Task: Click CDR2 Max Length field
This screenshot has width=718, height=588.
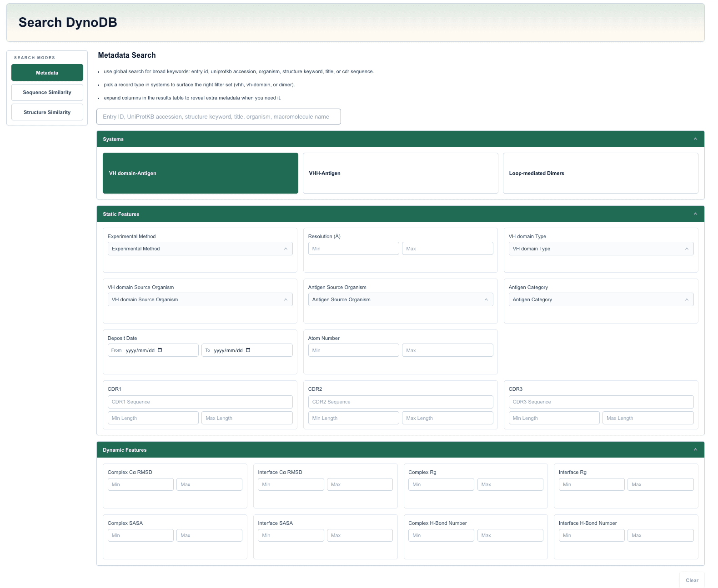Action: pyautogui.click(x=447, y=418)
